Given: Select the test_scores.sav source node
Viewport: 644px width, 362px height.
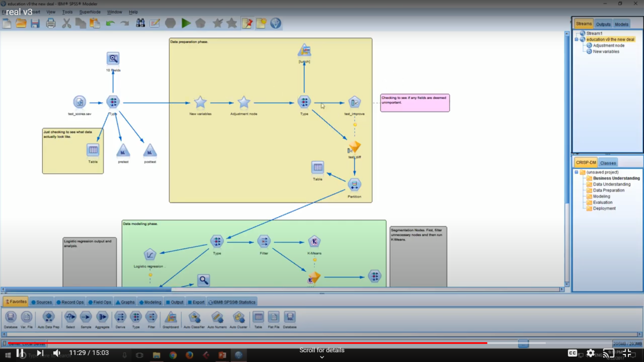Looking at the screenshot, I should tap(79, 102).
